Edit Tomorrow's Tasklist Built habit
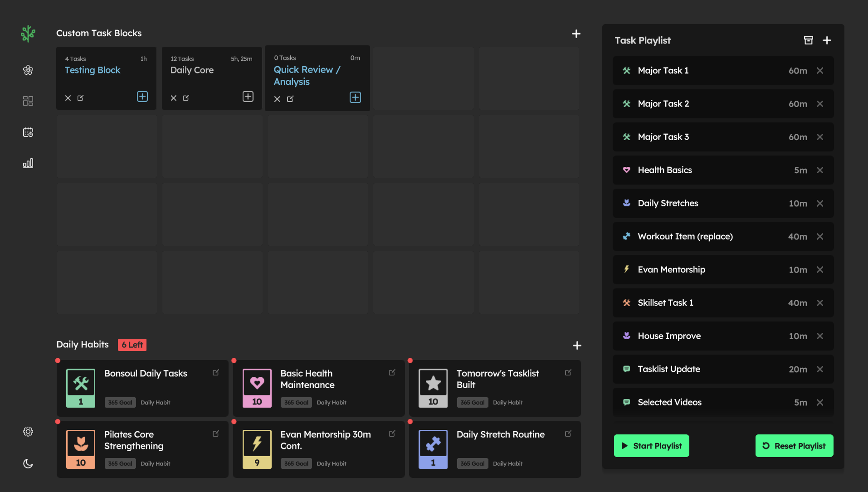The height and width of the screenshot is (492, 868). click(x=568, y=372)
